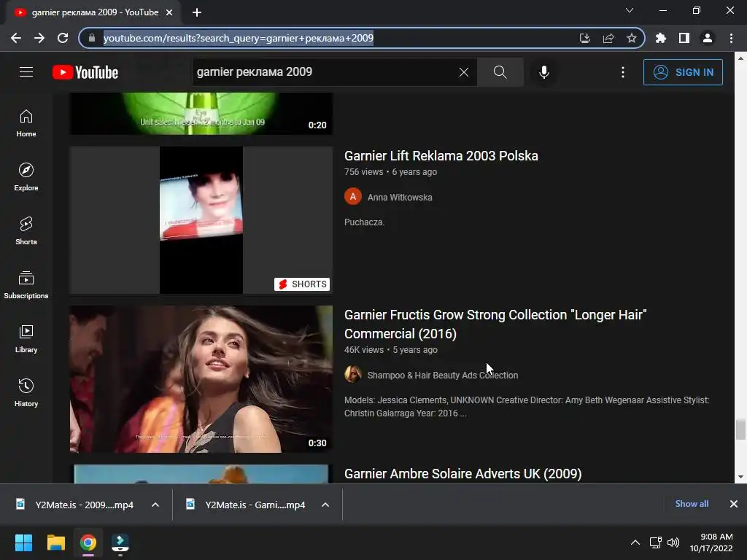
Task: Open the YouTube hamburger guide menu
Action: (26, 72)
